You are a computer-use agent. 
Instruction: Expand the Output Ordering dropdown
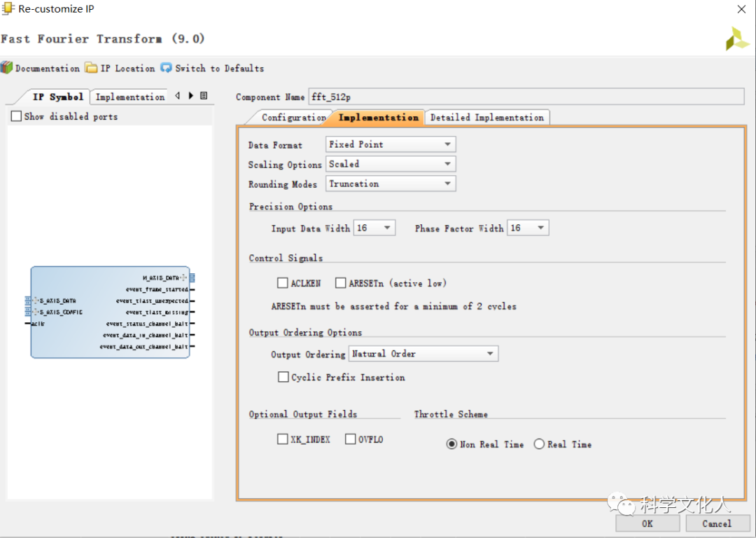423,354
